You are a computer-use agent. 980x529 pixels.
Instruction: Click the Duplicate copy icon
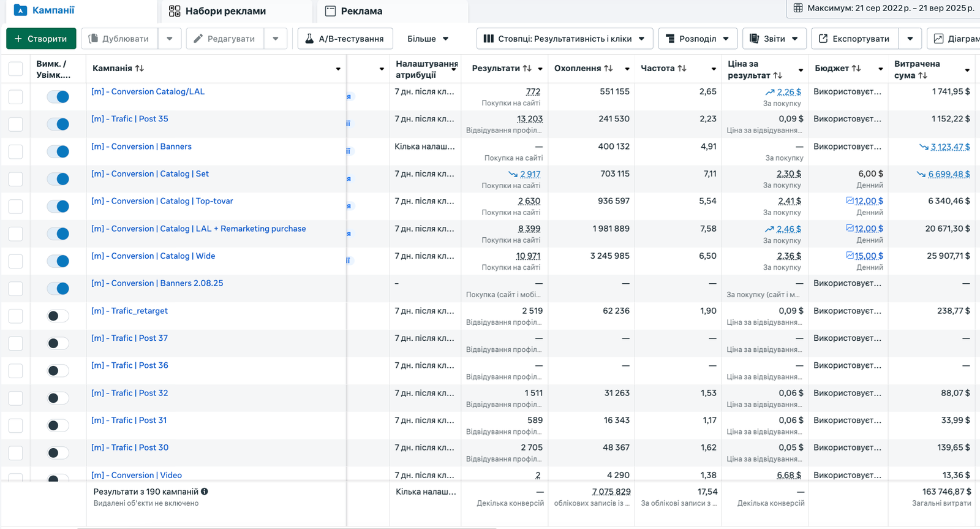coord(93,39)
